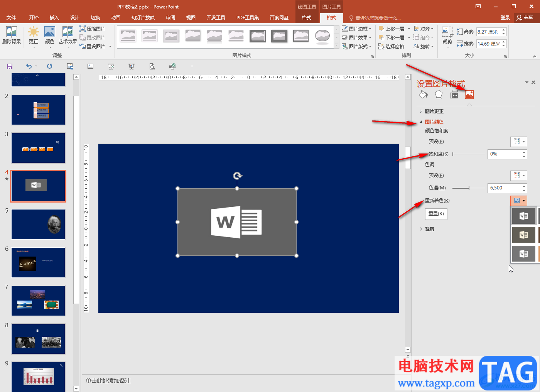Expand the picture styles gallery more arrow

pos(336,46)
